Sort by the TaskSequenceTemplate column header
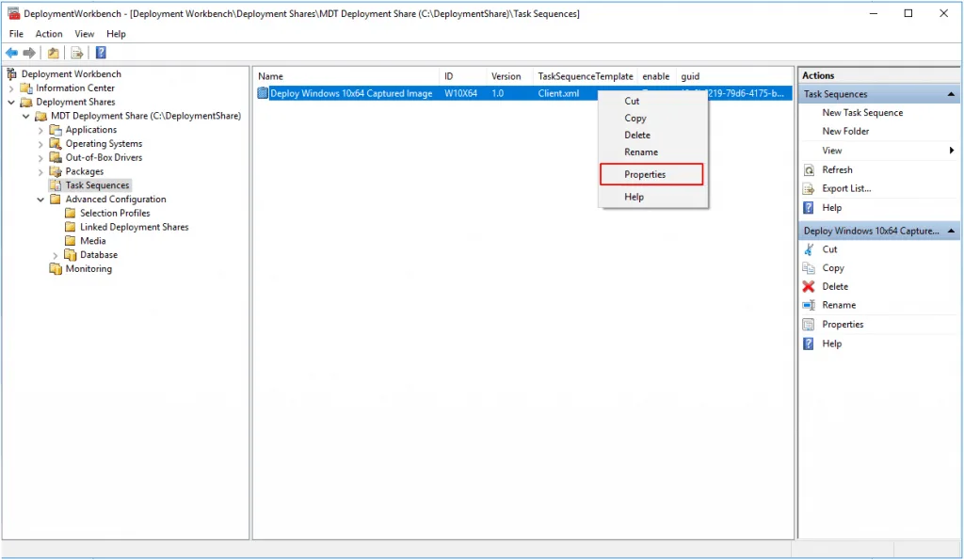This screenshot has width=964, height=560. tap(586, 76)
